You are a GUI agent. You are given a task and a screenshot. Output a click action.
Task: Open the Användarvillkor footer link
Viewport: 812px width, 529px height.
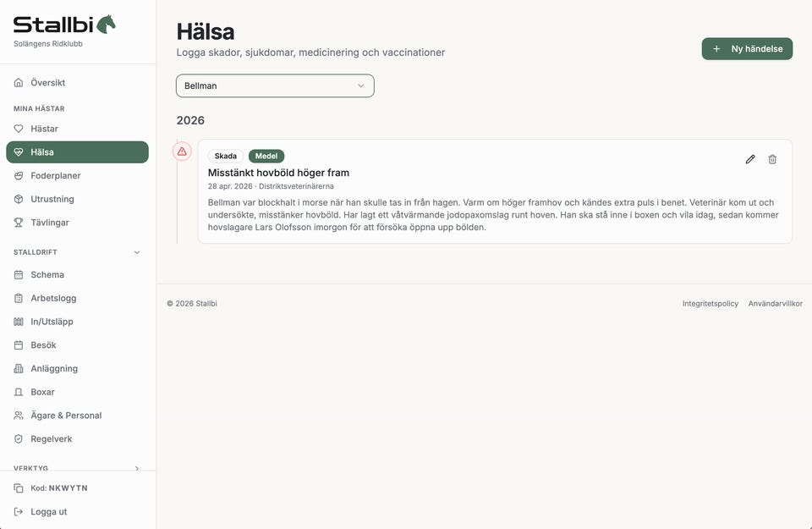click(775, 304)
